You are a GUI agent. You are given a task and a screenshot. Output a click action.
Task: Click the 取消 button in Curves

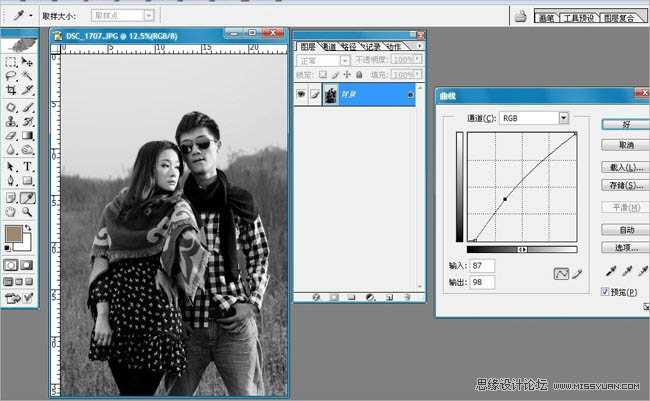click(x=626, y=145)
